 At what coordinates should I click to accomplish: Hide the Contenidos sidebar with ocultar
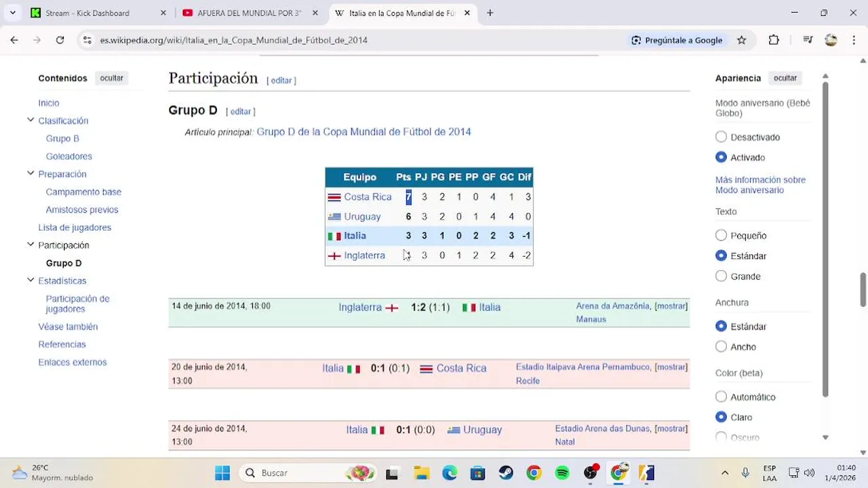coord(111,78)
